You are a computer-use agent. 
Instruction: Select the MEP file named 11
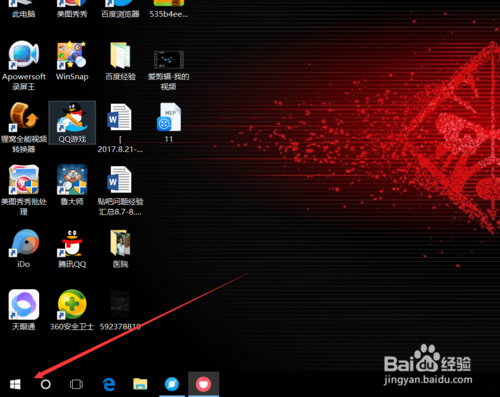(x=169, y=122)
